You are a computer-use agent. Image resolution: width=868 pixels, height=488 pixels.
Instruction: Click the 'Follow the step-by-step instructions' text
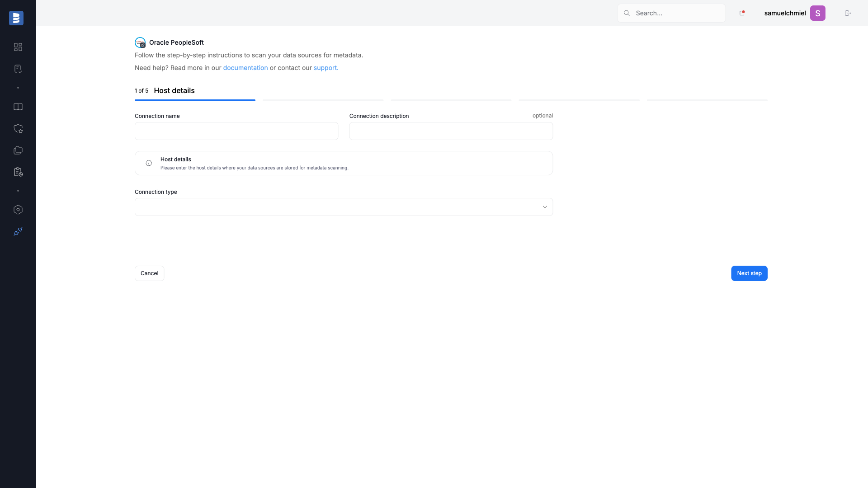[x=249, y=55]
